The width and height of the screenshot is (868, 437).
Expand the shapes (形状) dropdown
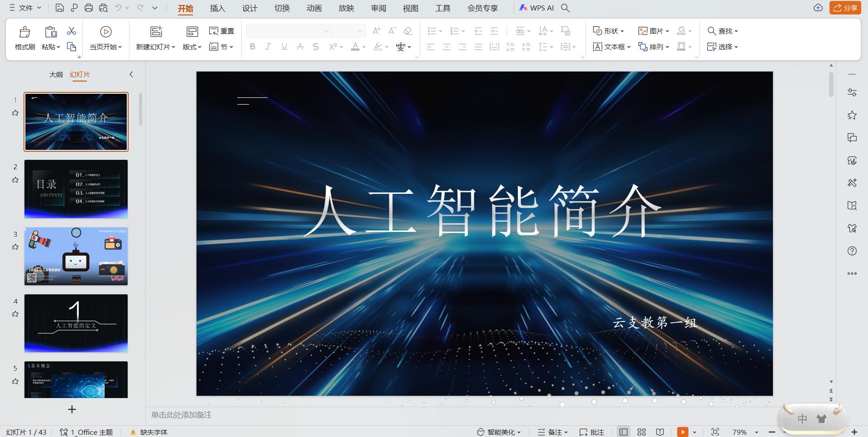[609, 31]
